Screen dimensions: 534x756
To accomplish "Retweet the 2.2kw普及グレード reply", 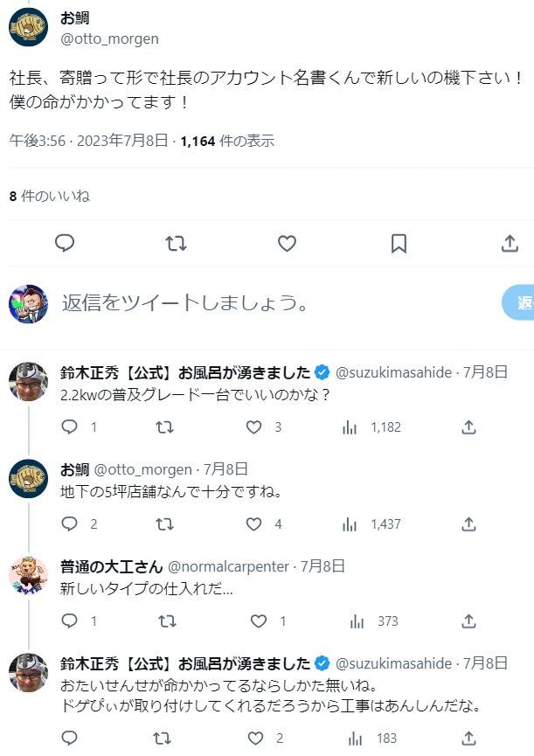I will [163, 427].
